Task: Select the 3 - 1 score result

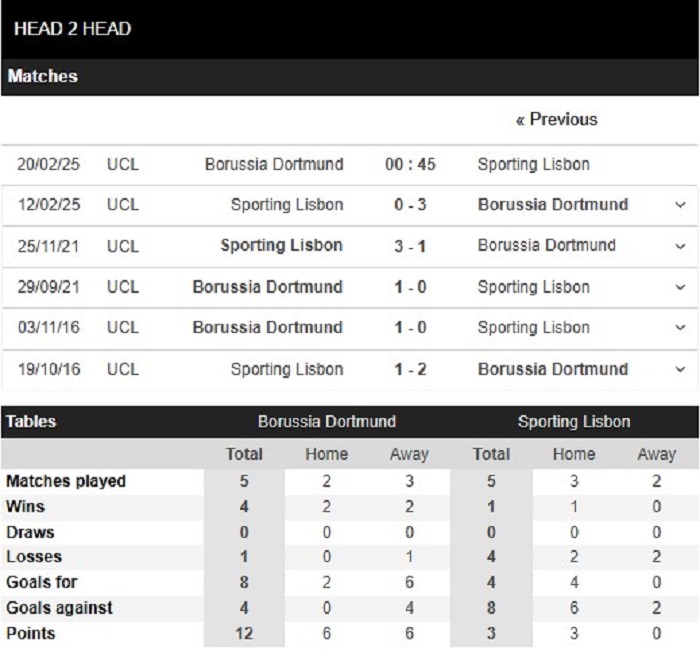Action: 410,246
